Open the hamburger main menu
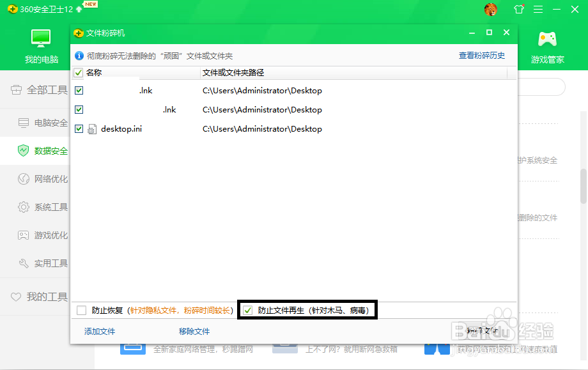588x370 pixels. click(x=537, y=10)
